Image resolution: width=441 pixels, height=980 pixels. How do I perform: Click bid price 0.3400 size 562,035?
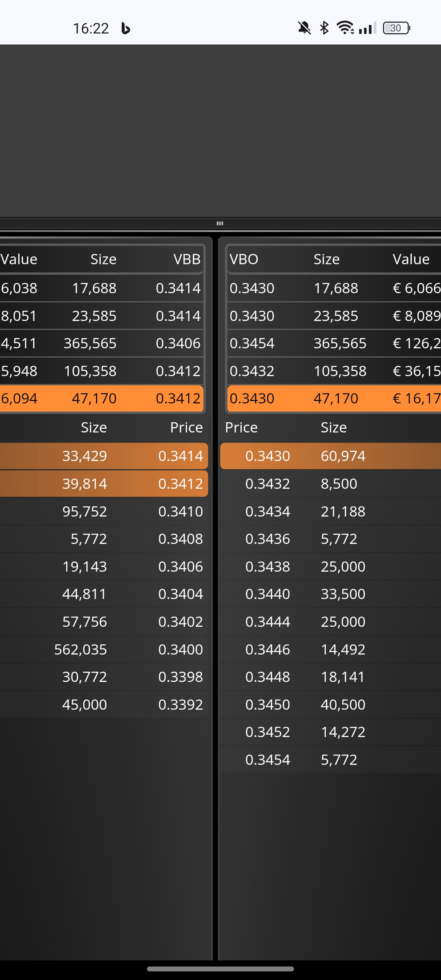104,650
